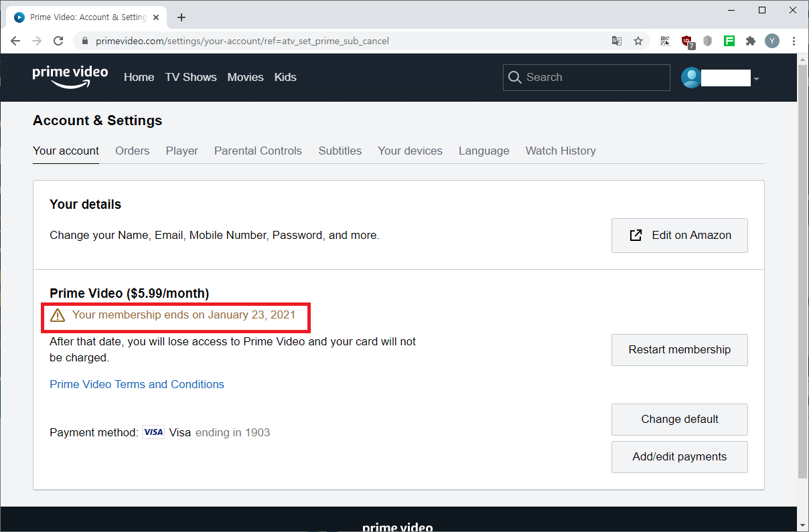Click Edit on Amazon button
The height and width of the screenshot is (532, 809).
[x=679, y=236]
